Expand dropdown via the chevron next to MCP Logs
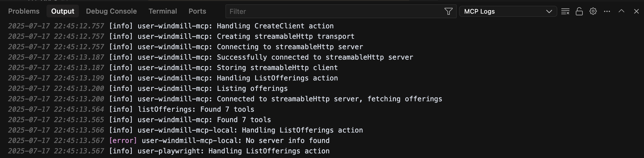 [549, 11]
